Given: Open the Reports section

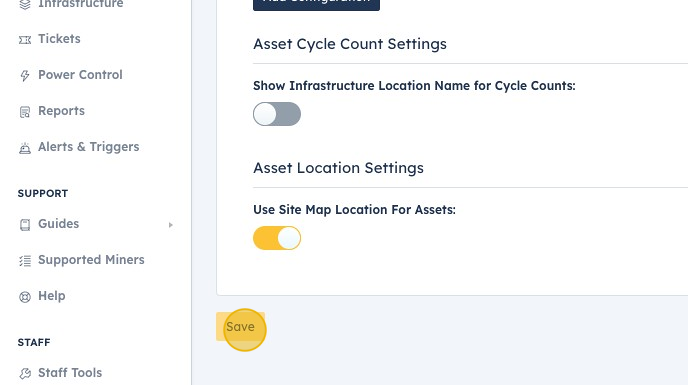Looking at the screenshot, I should pos(61,111).
